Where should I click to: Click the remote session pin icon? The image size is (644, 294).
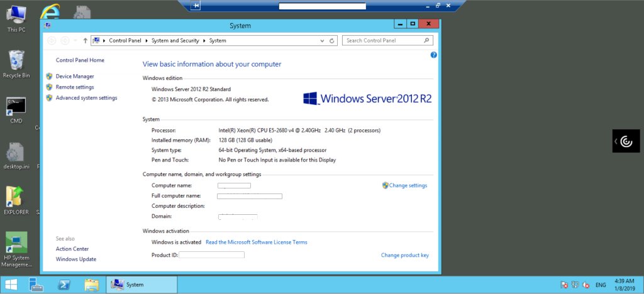coord(196,6)
